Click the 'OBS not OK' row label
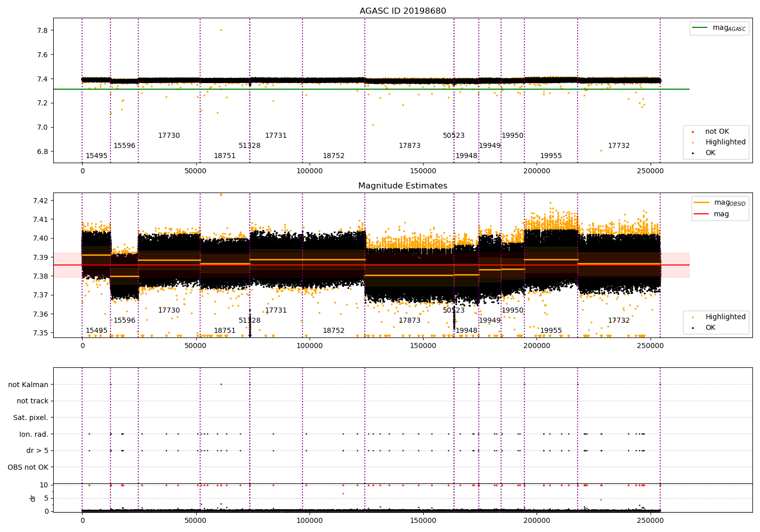The width and height of the screenshot is (760, 532). click(x=28, y=467)
